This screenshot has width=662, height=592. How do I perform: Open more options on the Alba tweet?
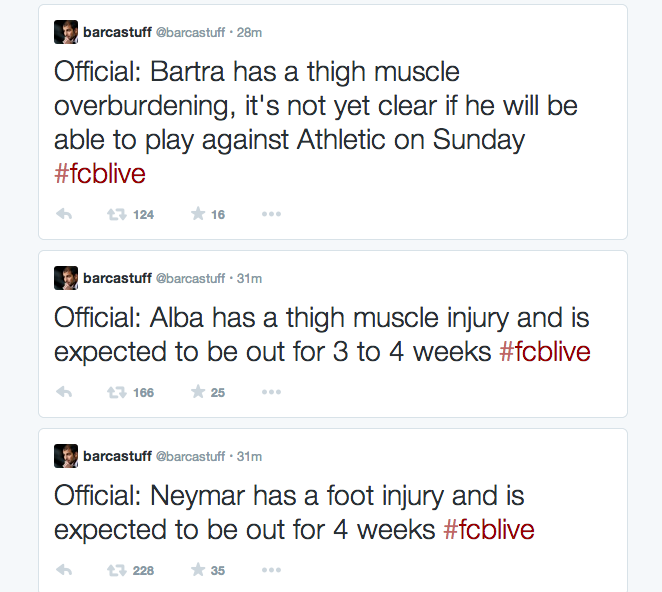(x=271, y=392)
